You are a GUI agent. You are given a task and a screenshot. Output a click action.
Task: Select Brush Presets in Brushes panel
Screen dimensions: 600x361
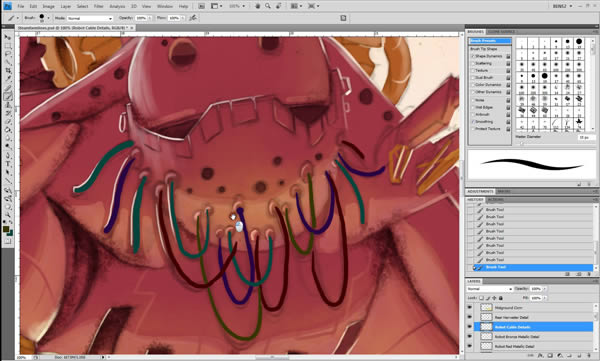pos(490,41)
